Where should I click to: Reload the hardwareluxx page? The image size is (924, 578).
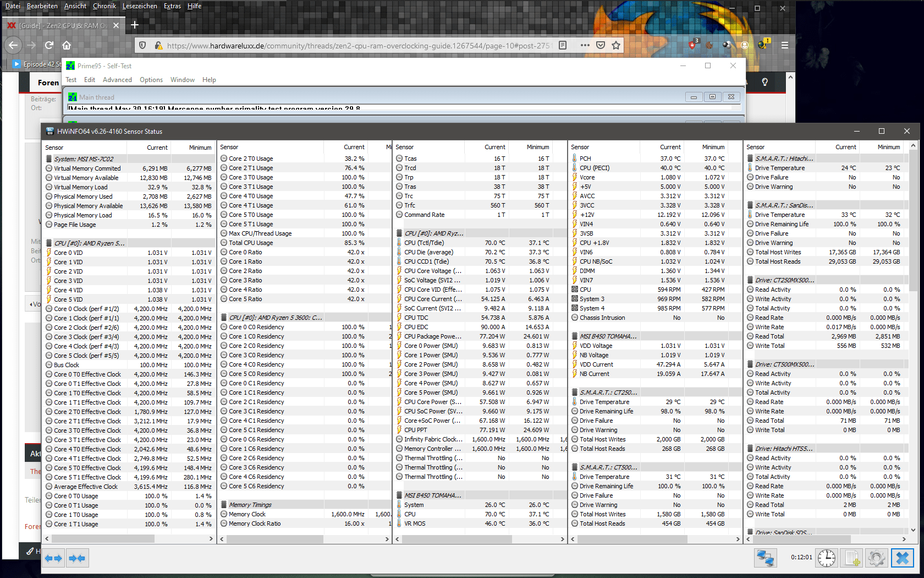(x=49, y=45)
